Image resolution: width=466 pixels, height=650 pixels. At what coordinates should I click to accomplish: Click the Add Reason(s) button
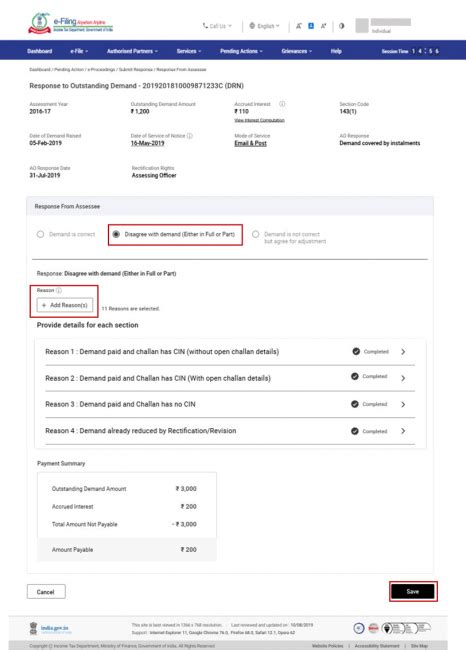65,305
